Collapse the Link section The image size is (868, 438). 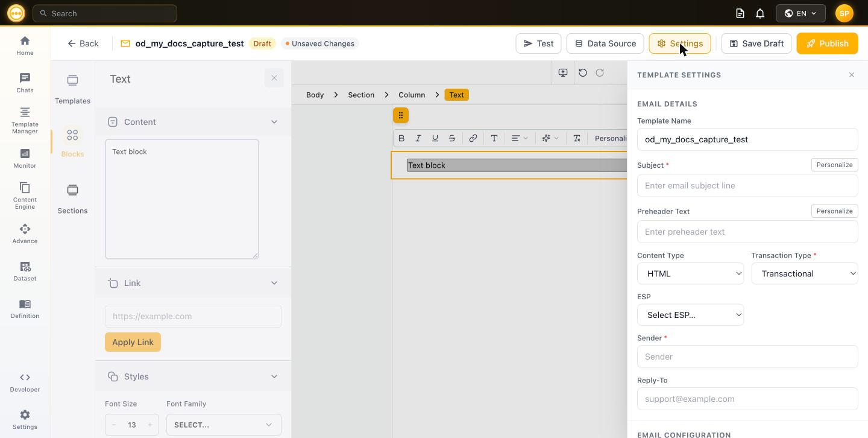(274, 283)
